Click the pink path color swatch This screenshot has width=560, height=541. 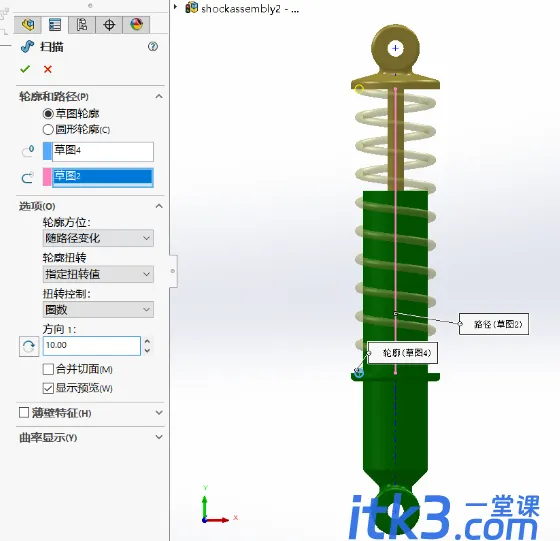click(x=47, y=177)
